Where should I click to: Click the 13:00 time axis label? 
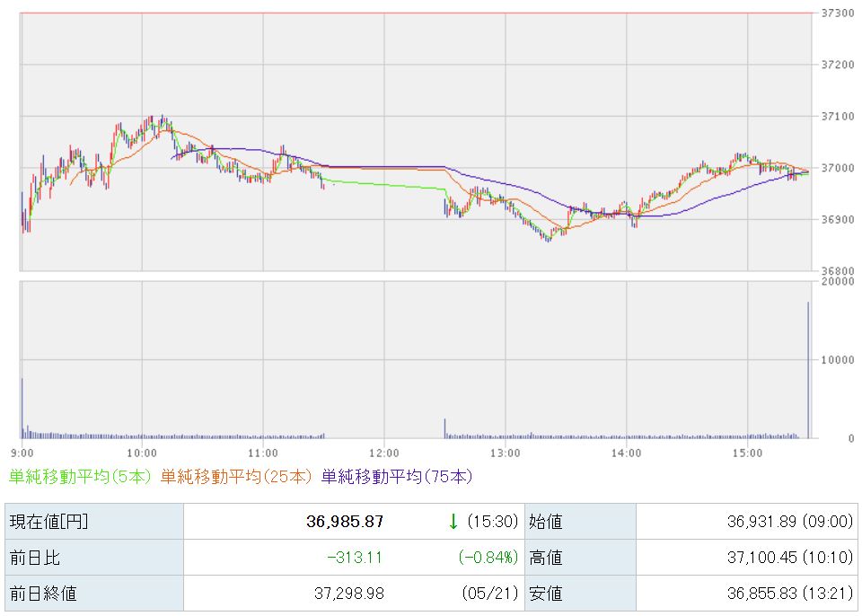pyautogui.click(x=506, y=453)
